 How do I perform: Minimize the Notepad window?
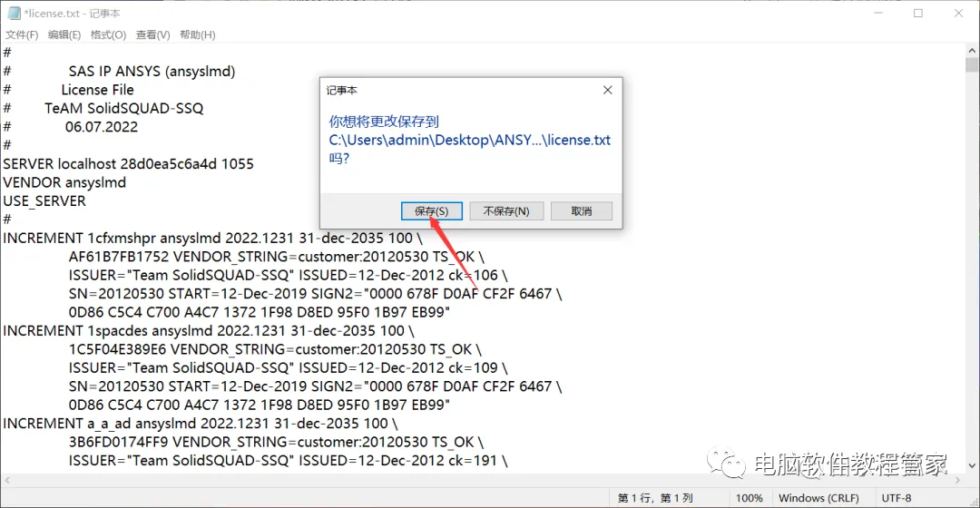pyautogui.click(x=878, y=13)
